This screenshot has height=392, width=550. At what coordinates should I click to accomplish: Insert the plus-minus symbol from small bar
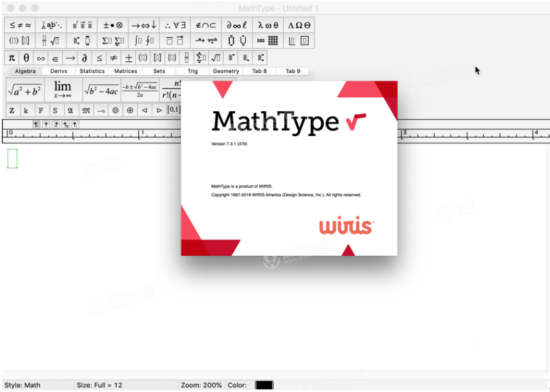(129, 58)
